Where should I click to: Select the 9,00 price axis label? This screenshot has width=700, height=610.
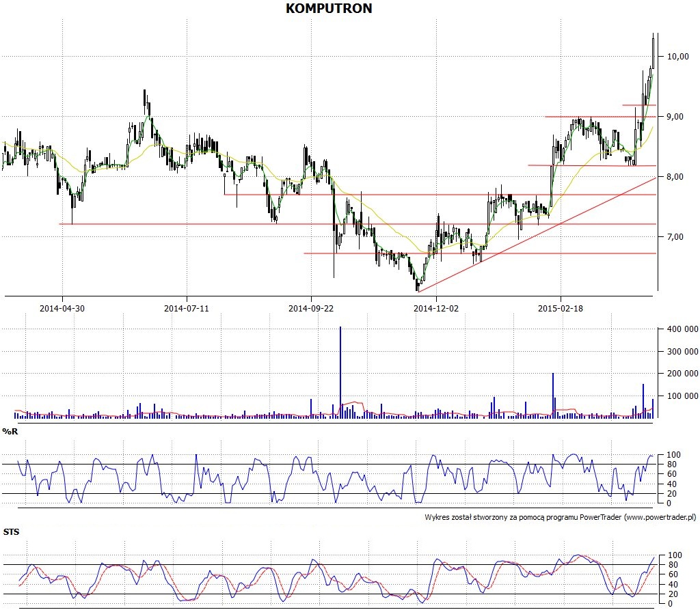coord(675,116)
